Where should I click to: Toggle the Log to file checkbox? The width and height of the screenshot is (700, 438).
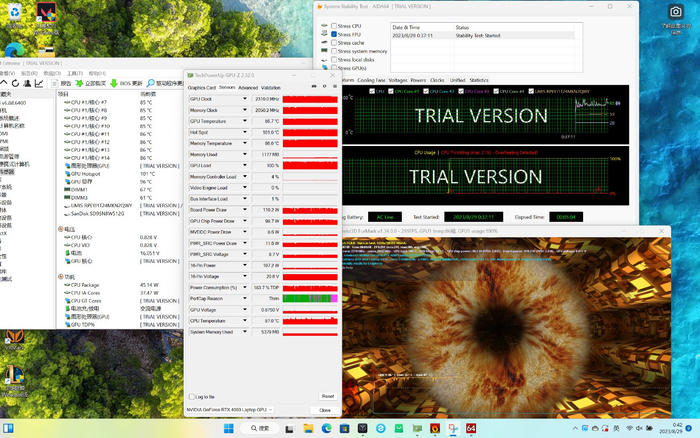click(x=193, y=397)
